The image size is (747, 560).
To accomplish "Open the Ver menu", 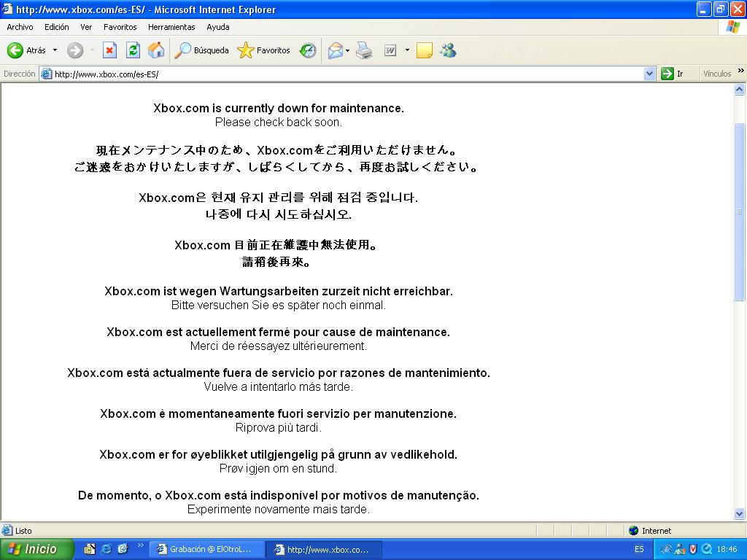I will point(86,27).
